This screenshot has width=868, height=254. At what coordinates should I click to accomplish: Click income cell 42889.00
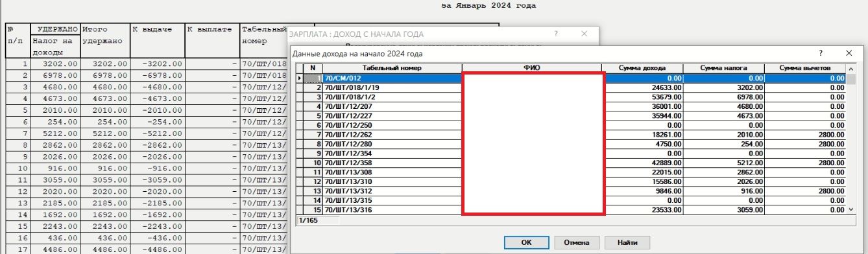click(x=643, y=163)
